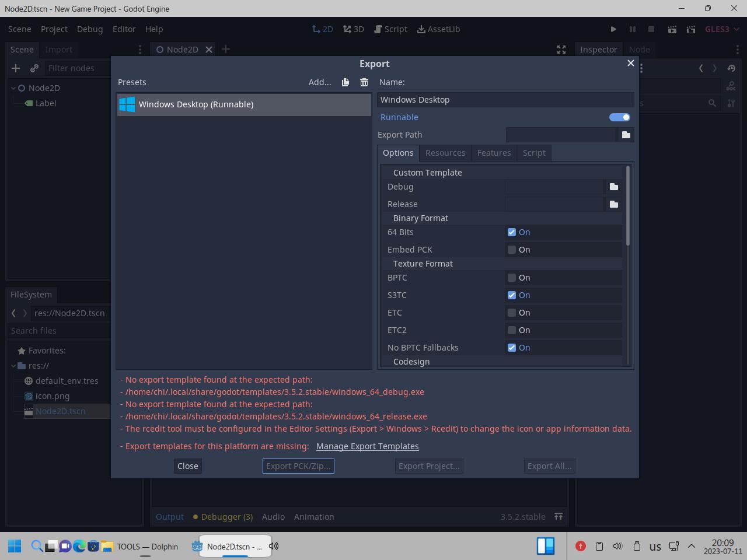The height and width of the screenshot is (560, 747).
Task: Collapse the Node2D tree node
Action: coord(13,88)
